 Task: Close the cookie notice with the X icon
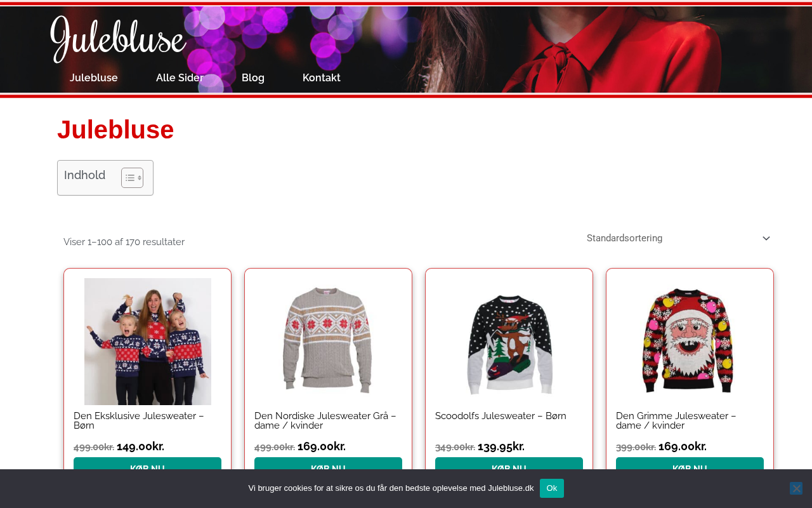(796, 488)
